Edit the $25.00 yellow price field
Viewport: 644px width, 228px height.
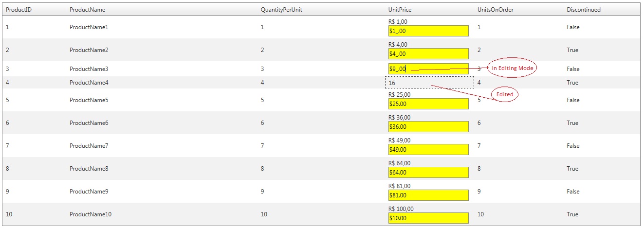428,104
